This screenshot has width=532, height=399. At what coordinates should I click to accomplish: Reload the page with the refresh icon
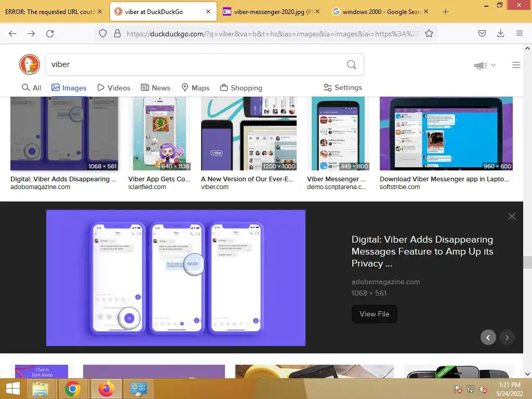[50, 34]
